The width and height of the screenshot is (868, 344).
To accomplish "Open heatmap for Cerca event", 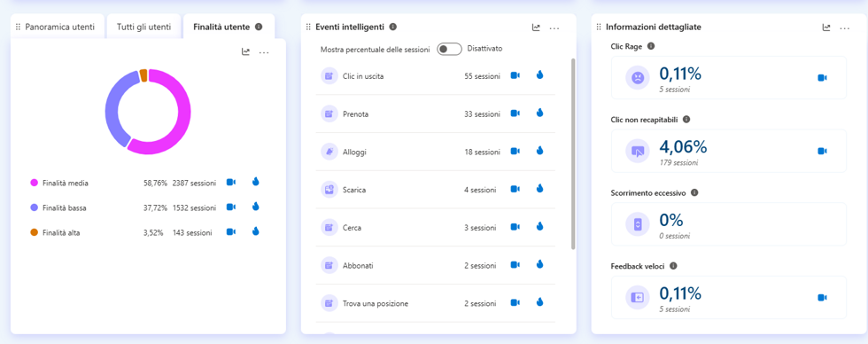I will [539, 226].
